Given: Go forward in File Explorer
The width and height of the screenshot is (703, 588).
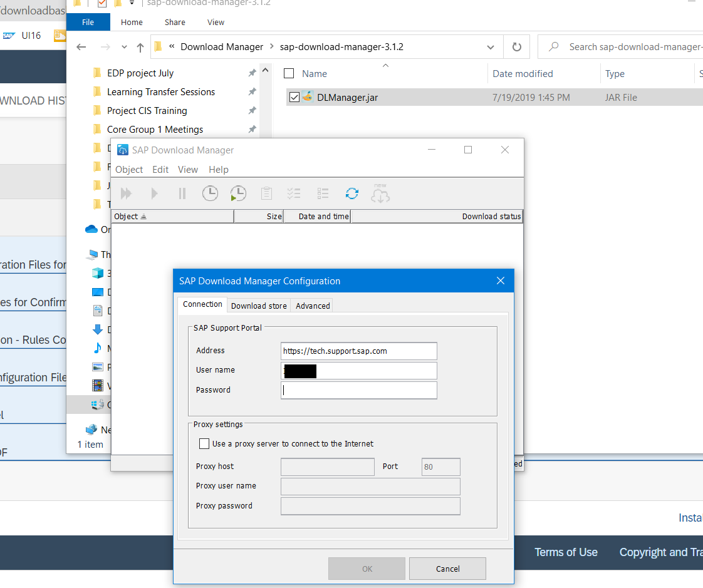Looking at the screenshot, I should 105,47.
